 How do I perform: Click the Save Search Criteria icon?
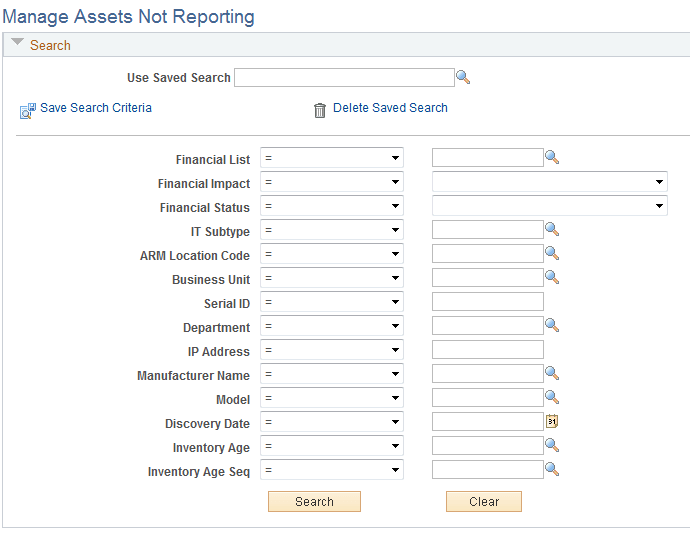pyautogui.click(x=27, y=111)
